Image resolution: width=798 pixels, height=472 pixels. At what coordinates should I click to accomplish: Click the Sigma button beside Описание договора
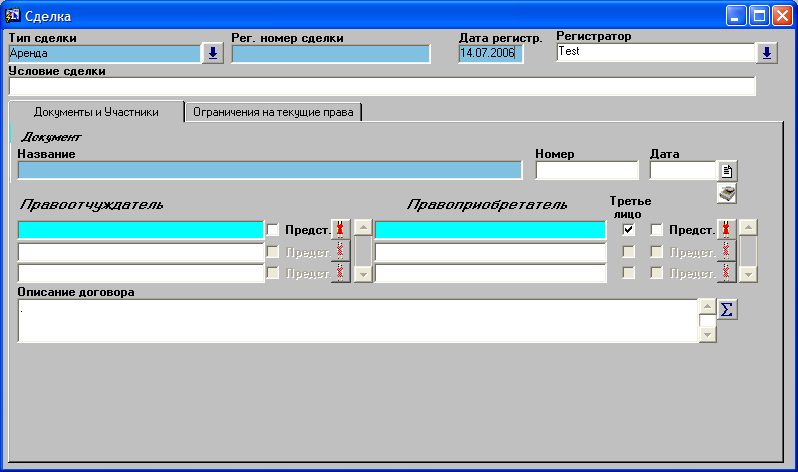[727, 310]
